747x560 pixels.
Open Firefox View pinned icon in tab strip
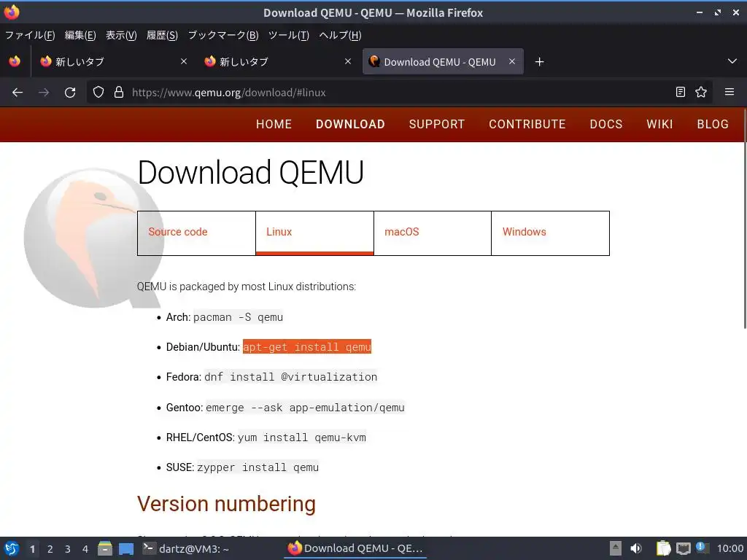[x=15, y=61]
